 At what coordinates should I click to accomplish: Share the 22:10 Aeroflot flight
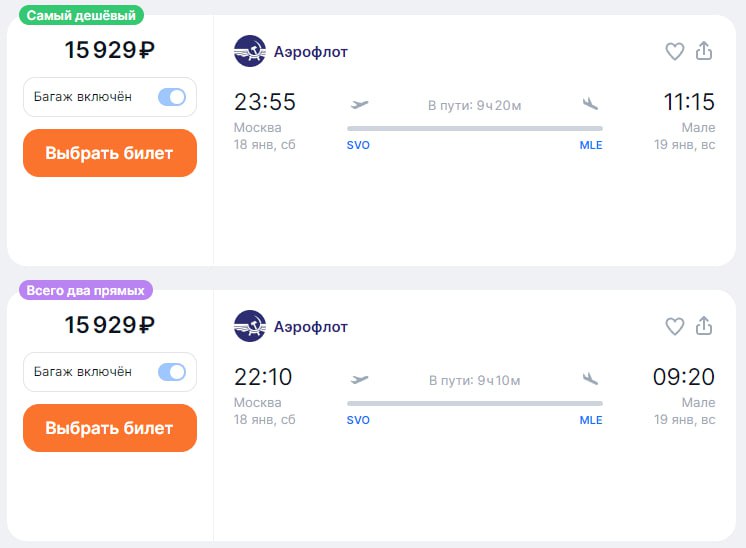[704, 326]
